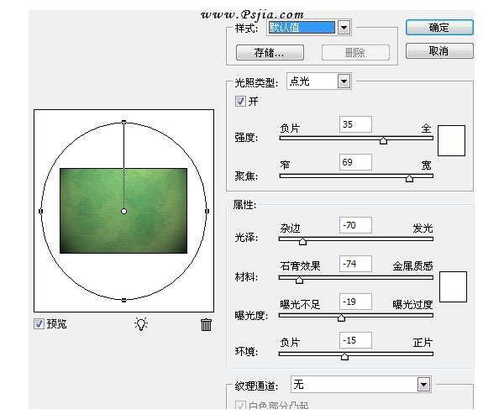Open the light color swatch beside 强度

point(452,140)
